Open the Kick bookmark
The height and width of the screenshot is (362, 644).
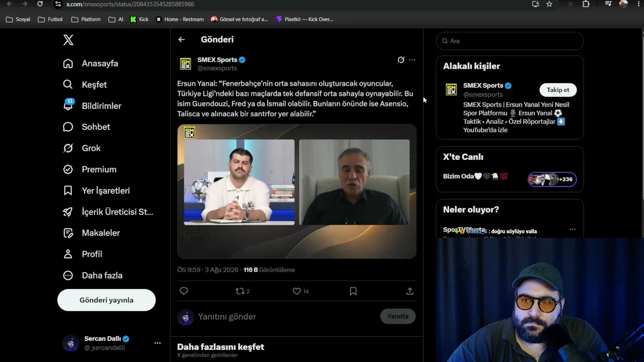click(139, 20)
